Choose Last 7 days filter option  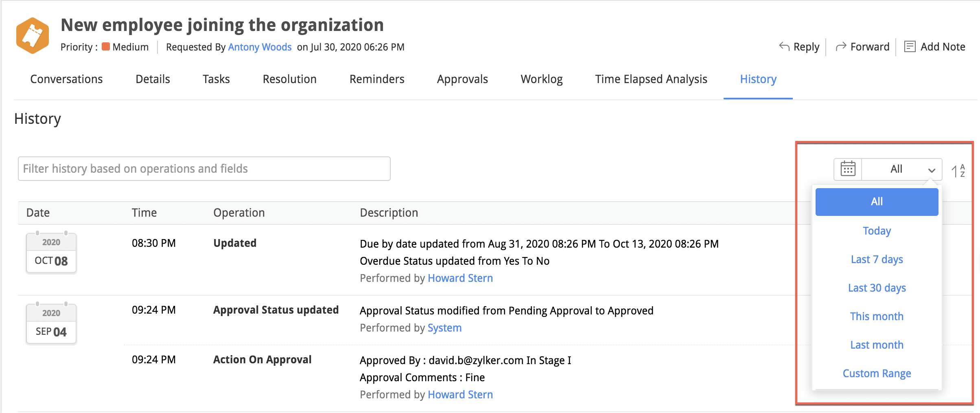point(877,259)
